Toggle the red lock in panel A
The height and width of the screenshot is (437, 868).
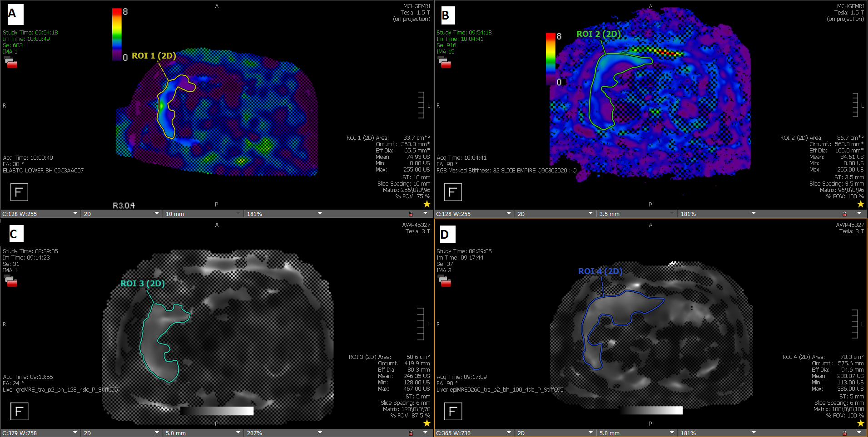pos(411,214)
